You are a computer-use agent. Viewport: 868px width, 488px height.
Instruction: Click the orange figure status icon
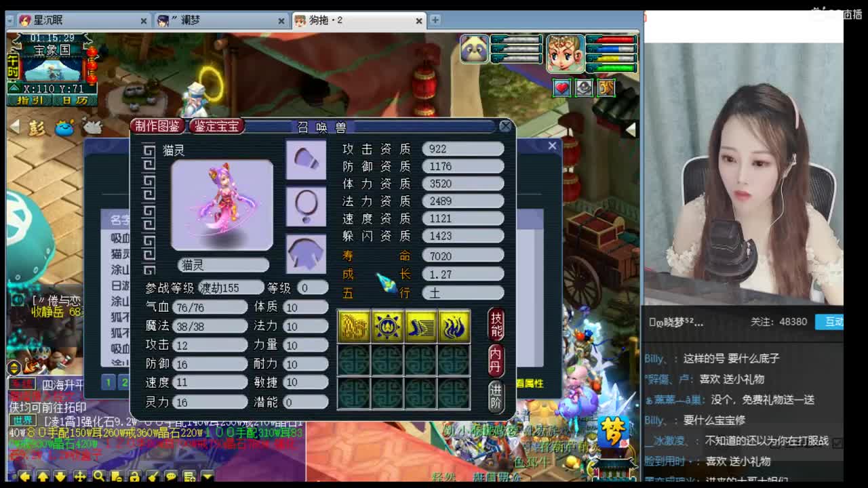[x=606, y=88]
